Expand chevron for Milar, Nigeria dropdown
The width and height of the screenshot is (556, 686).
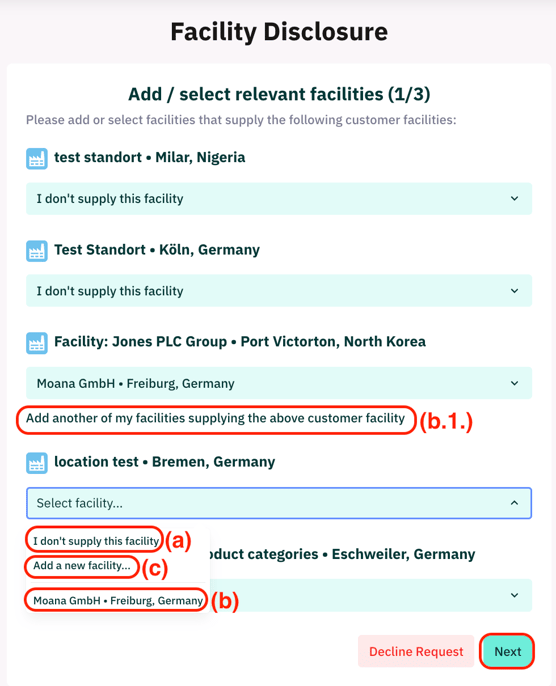514,199
